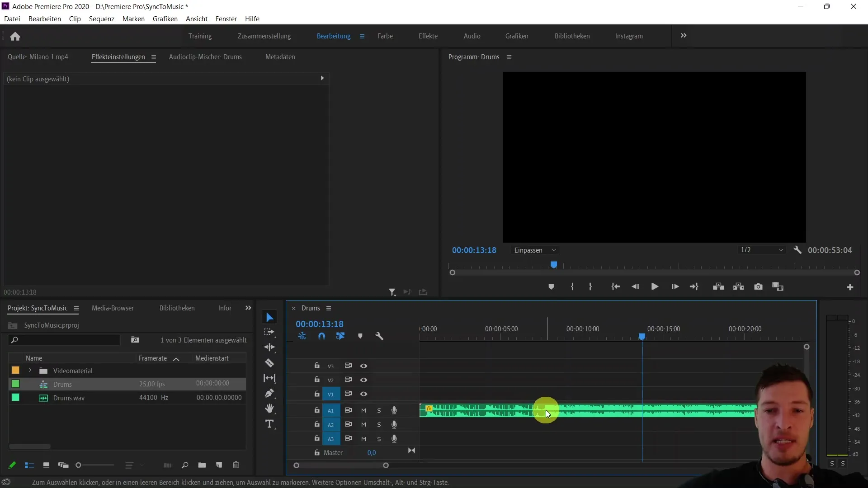Viewport: 868px width, 488px height.
Task: Open the comparison view button
Action: click(x=778, y=287)
